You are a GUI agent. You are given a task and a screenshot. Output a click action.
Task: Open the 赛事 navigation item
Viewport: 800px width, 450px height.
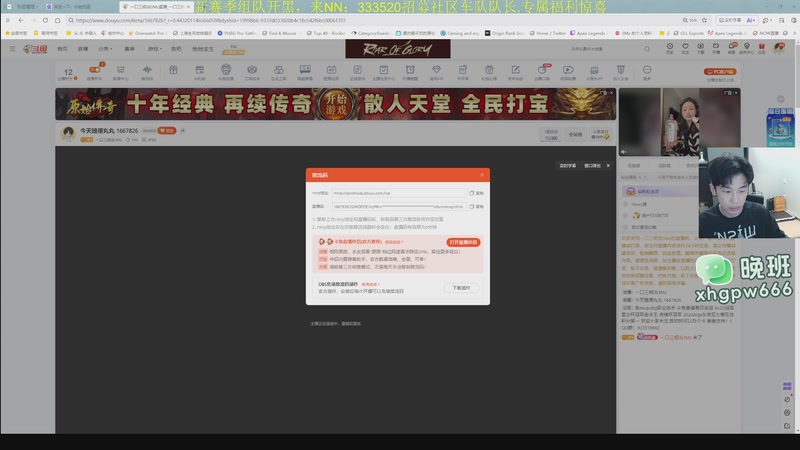(130, 49)
